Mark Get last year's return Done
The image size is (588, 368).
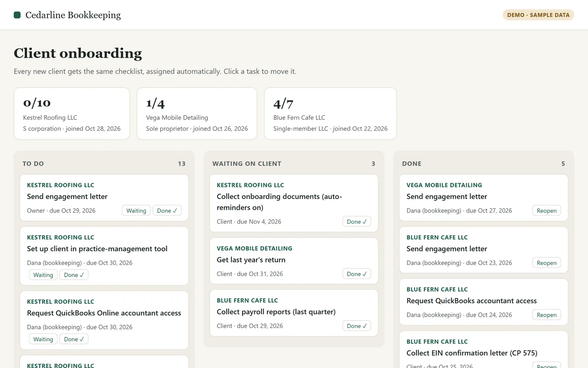point(357,274)
